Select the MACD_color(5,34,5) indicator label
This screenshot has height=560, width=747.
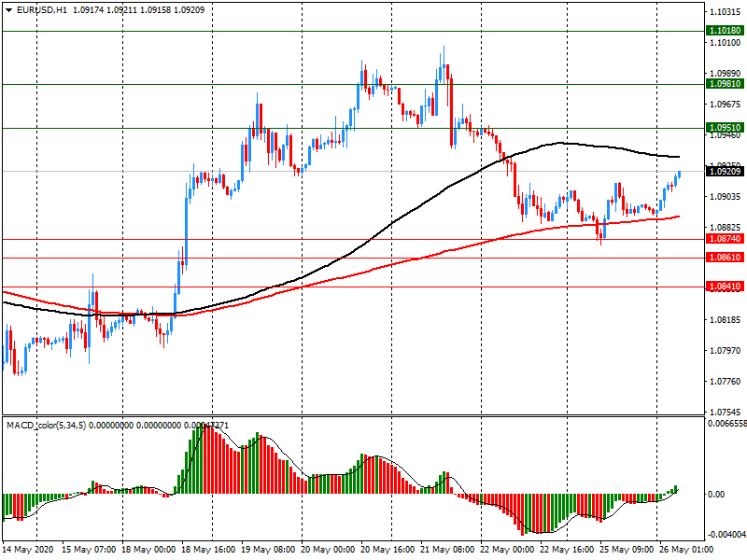coord(46,426)
